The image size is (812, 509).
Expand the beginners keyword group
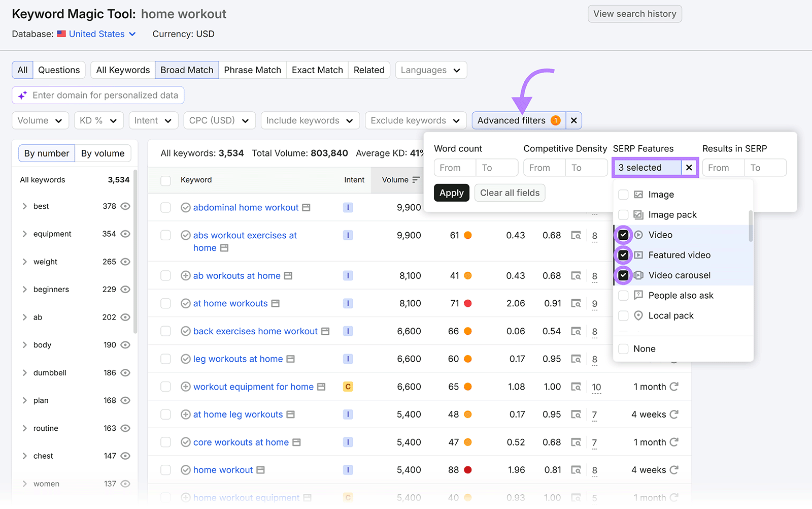point(24,290)
